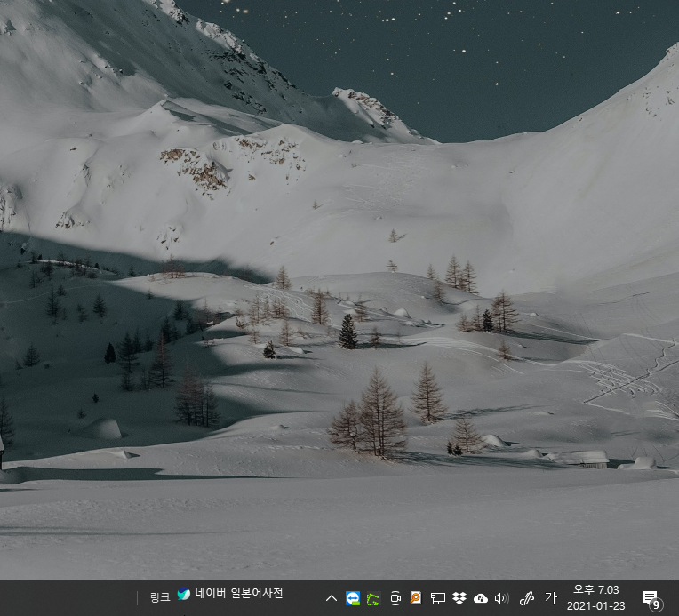Click the pen/ink workspace tray icon
This screenshot has height=616, width=679.
(526, 598)
